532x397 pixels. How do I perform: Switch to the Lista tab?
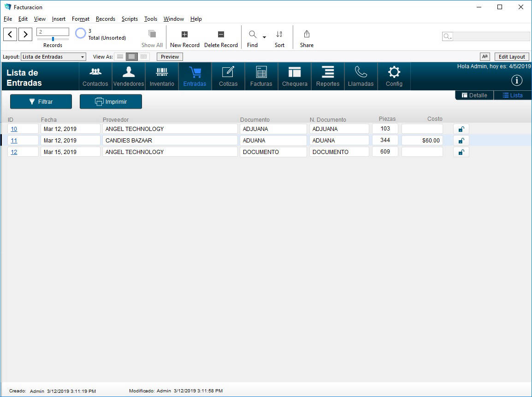click(513, 95)
